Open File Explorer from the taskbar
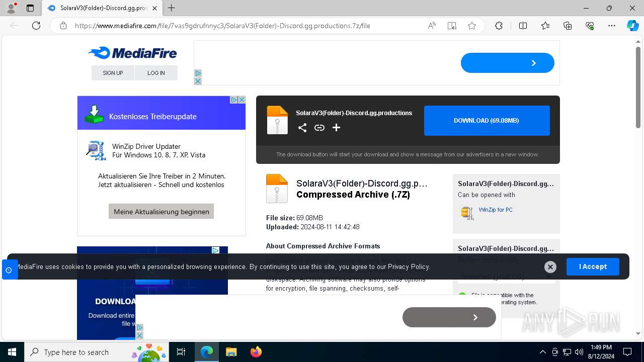 point(231,352)
